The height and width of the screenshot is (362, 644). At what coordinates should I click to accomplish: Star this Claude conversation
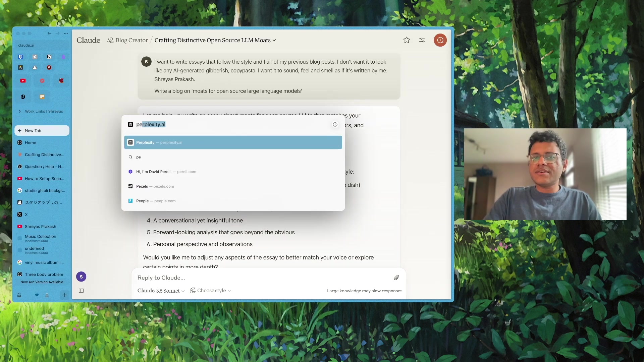[x=407, y=40]
